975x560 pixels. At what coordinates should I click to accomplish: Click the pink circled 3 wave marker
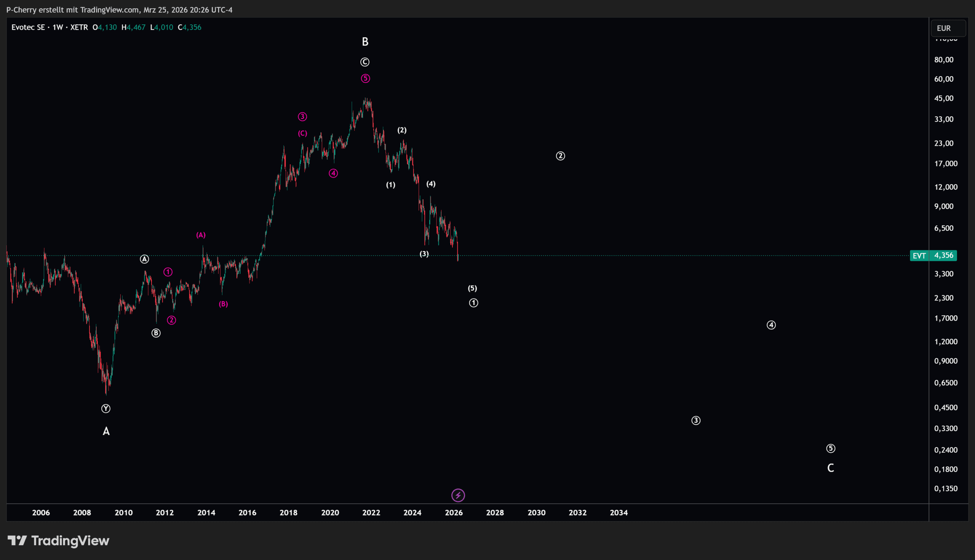point(302,116)
